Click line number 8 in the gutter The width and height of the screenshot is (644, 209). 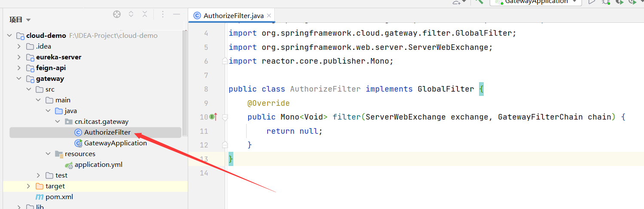pyautogui.click(x=206, y=89)
